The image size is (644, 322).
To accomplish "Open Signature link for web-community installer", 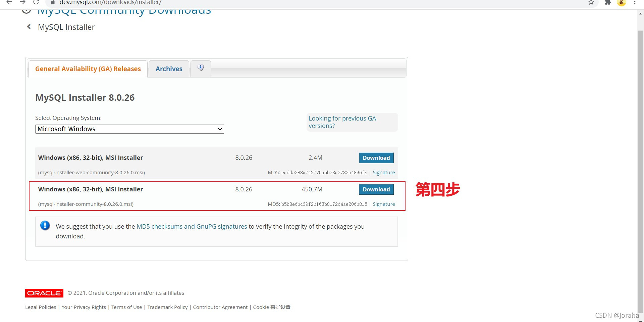I will tap(384, 173).
